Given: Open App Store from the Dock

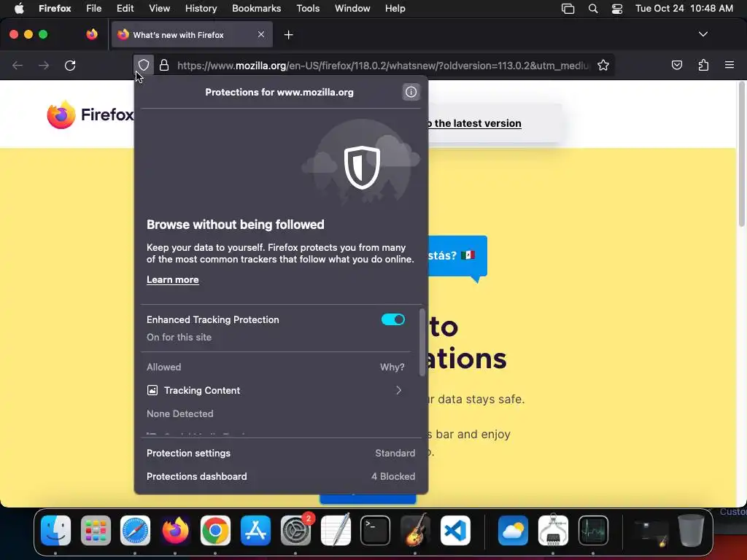Looking at the screenshot, I should point(255,530).
